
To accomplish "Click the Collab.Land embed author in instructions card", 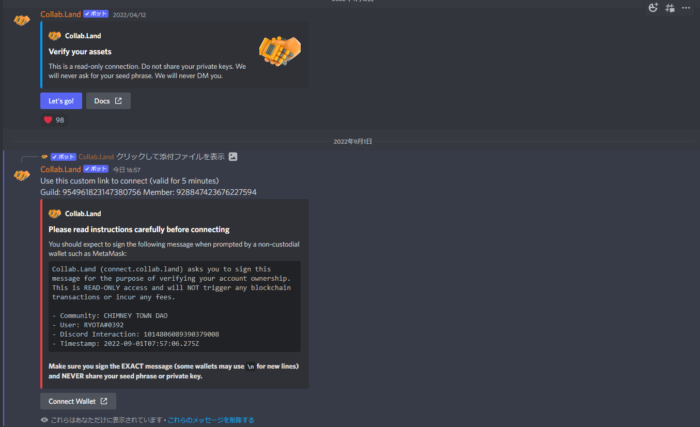I will 83,214.
